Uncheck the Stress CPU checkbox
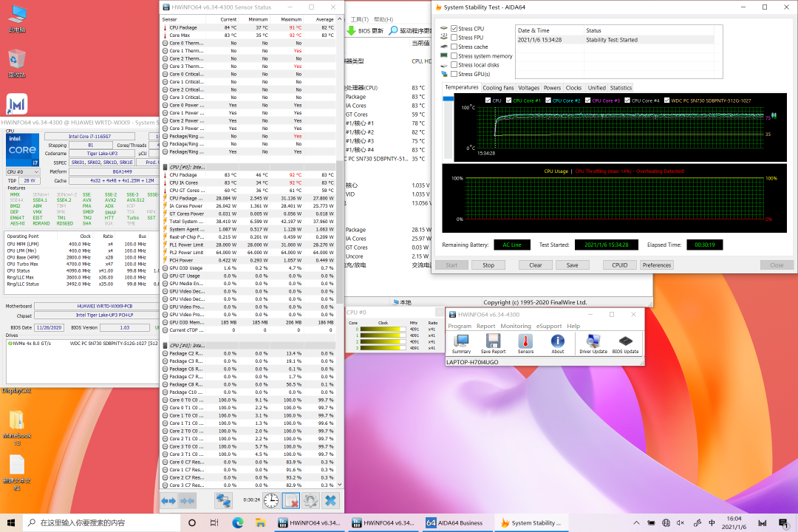Image resolution: width=798 pixels, height=532 pixels. [454, 28]
